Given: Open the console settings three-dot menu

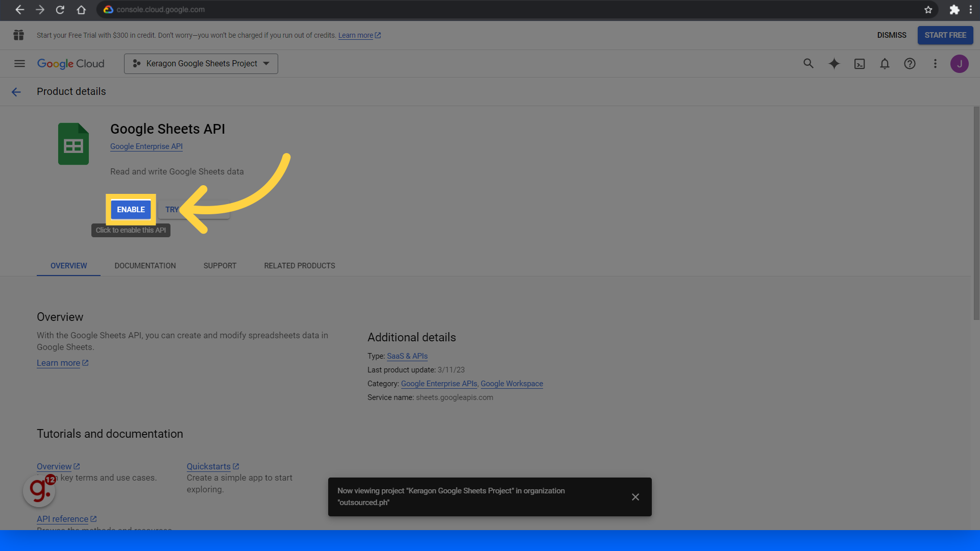Looking at the screenshot, I should (935, 64).
